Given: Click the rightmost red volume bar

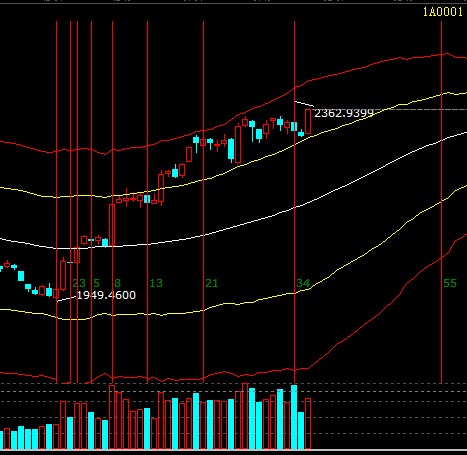Looking at the screenshot, I should point(308,423).
